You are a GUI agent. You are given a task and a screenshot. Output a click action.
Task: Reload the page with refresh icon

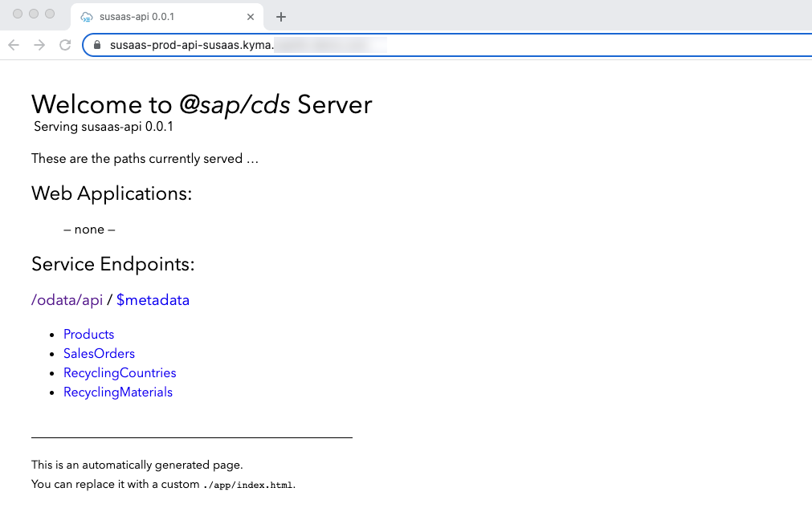[65, 45]
